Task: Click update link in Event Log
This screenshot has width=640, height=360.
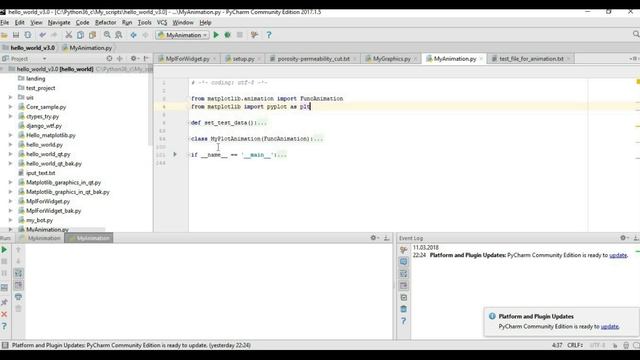Action: point(618,255)
